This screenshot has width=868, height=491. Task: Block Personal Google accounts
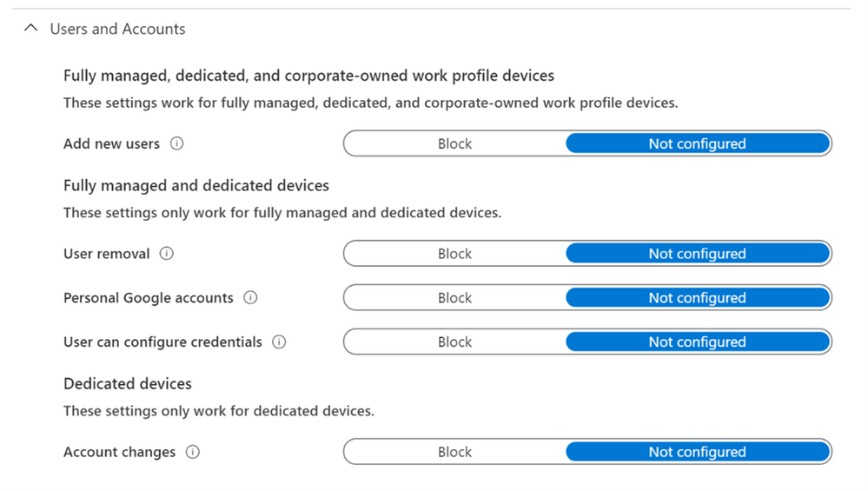click(x=454, y=297)
